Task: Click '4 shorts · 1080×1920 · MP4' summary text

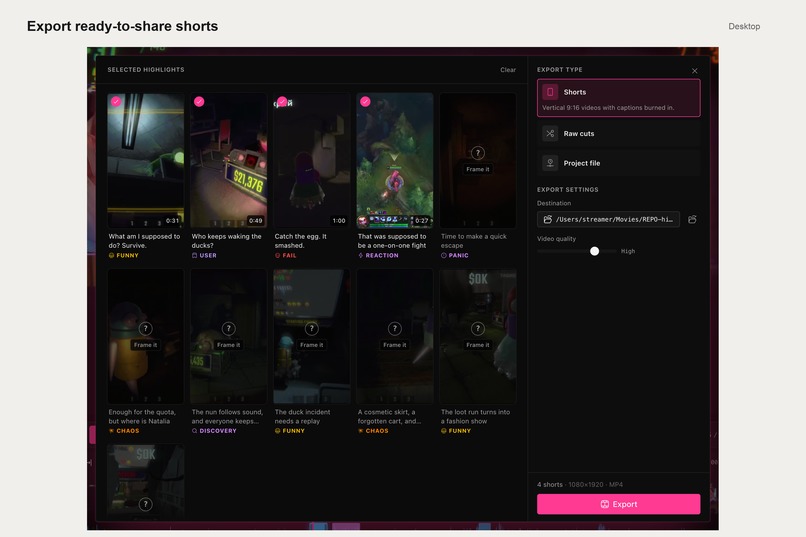Action: [x=580, y=485]
